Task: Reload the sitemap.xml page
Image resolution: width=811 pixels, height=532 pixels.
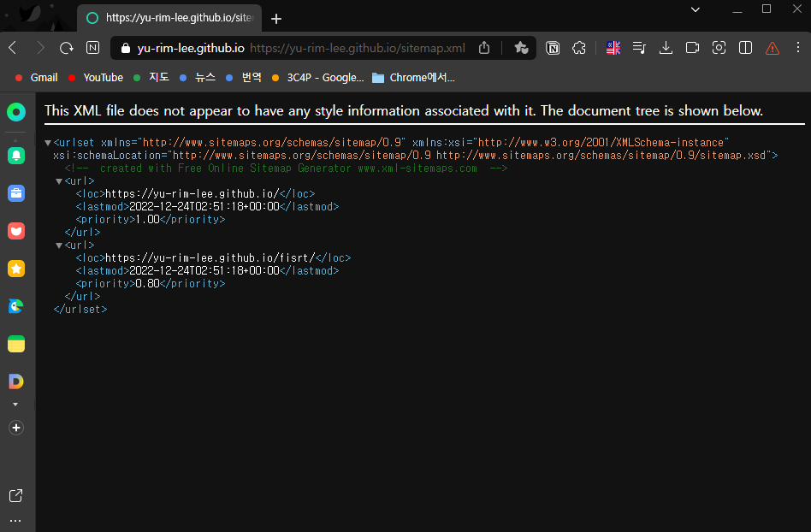Action: coord(66,48)
